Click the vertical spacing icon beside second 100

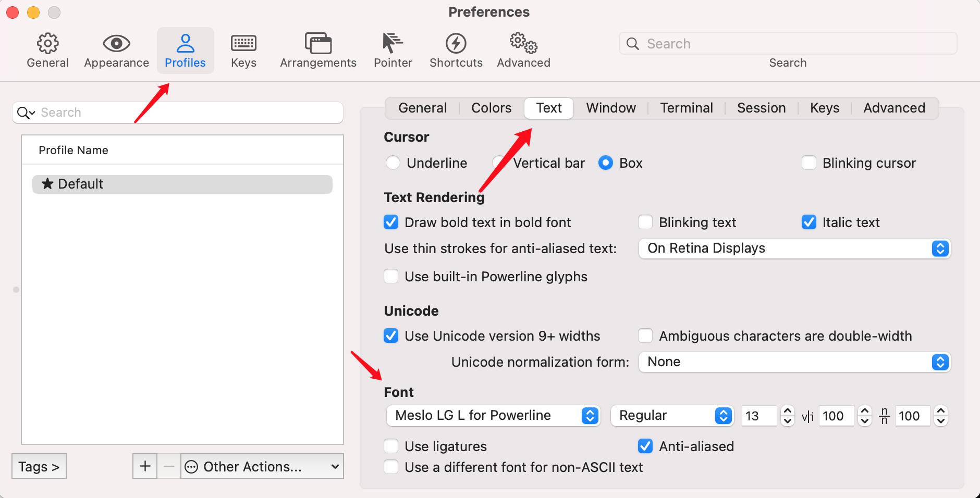click(885, 416)
